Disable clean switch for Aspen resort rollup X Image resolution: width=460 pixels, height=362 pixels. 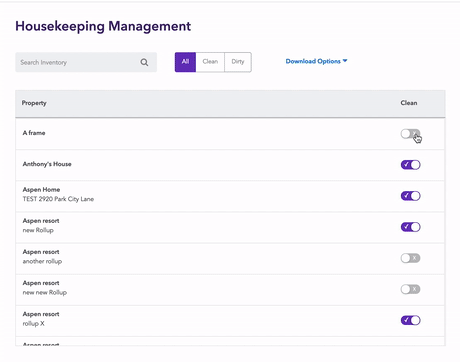coord(410,320)
